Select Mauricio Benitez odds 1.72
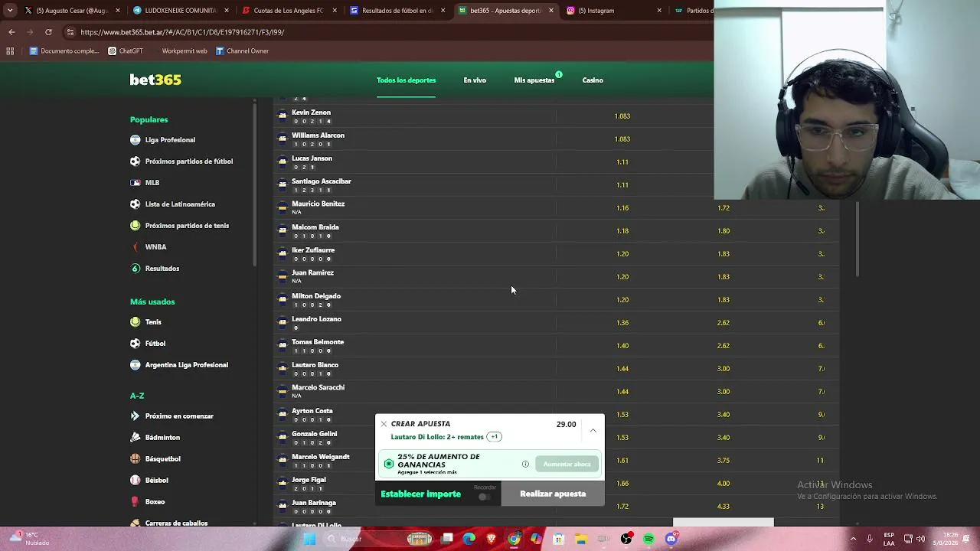The image size is (980, 551). pos(724,208)
